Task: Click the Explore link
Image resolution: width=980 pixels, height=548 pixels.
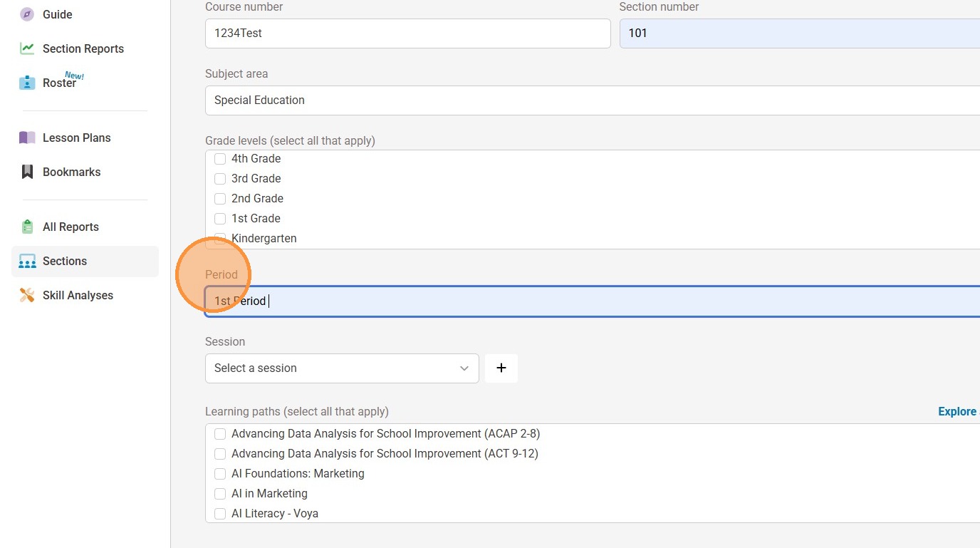Action: 958,411
